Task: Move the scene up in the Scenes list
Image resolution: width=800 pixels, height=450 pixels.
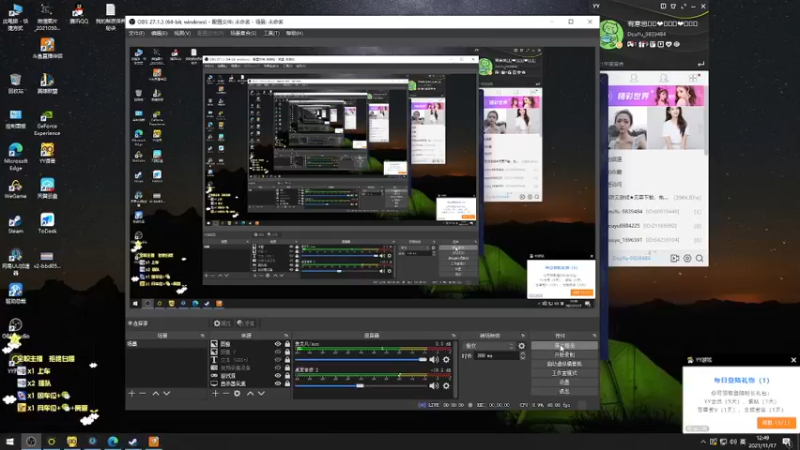Action: point(156,393)
